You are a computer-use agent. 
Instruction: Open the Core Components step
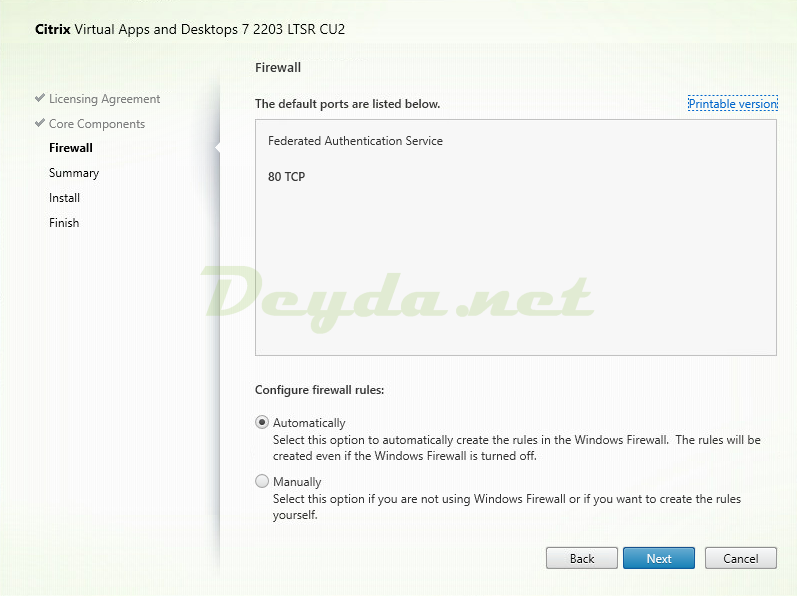[96, 124]
